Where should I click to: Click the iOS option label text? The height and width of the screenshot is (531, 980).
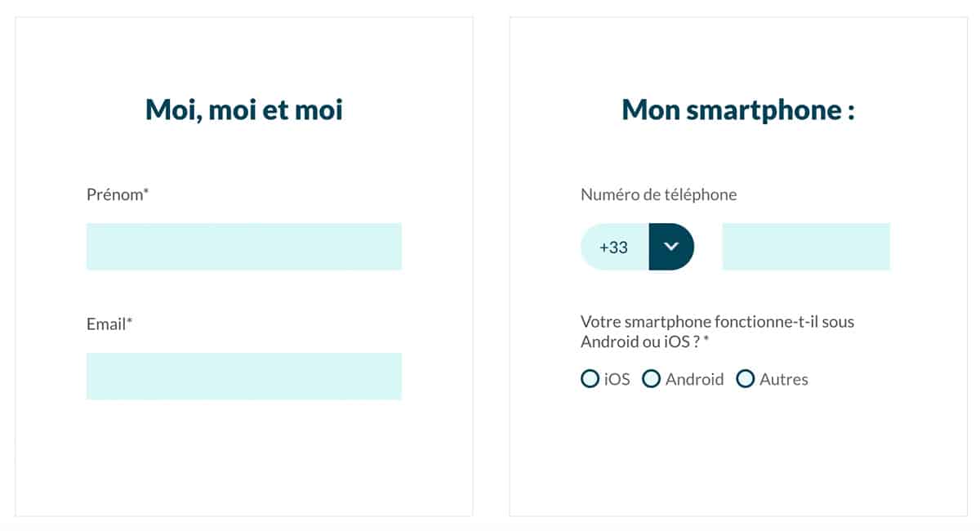point(617,379)
